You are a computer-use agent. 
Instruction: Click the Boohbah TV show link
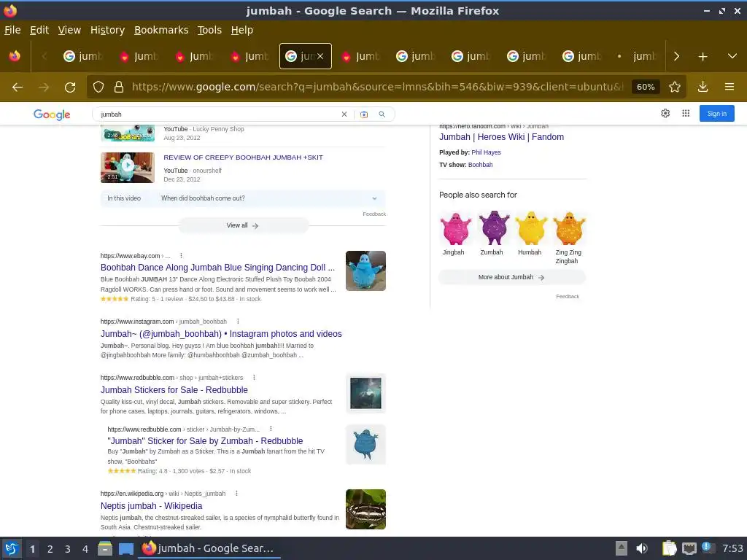480,165
